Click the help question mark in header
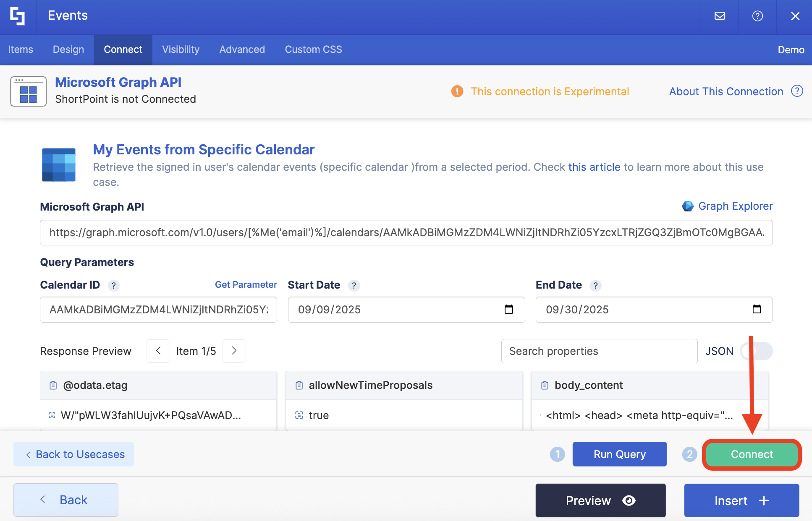 [757, 16]
